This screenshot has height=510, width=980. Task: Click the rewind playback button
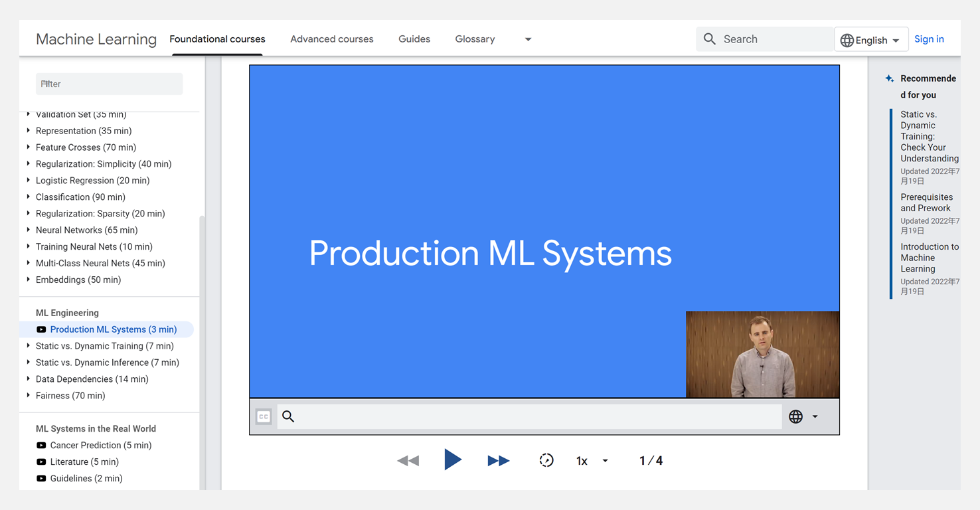(408, 460)
